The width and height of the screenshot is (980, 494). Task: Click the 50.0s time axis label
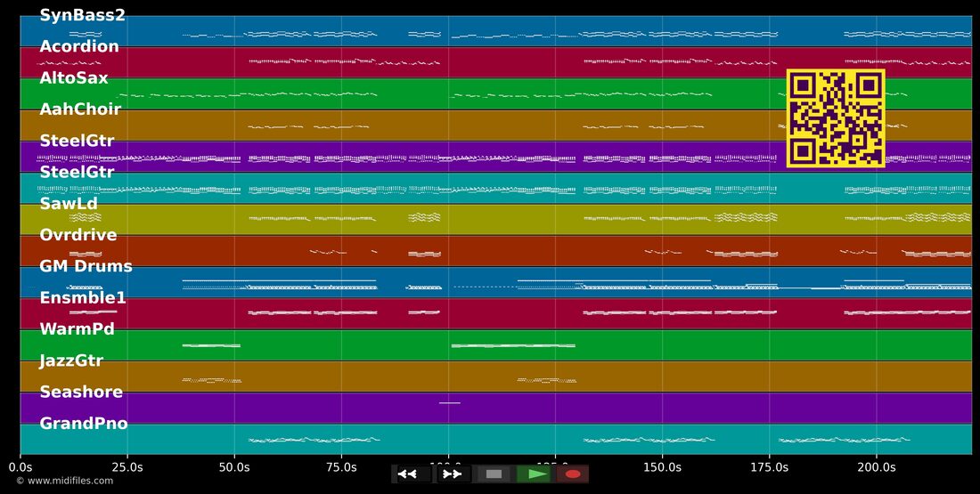(234, 466)
